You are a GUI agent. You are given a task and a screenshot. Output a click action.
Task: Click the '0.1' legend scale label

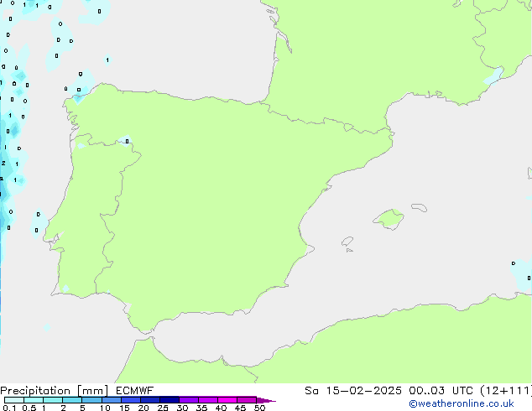click(9, 408)
